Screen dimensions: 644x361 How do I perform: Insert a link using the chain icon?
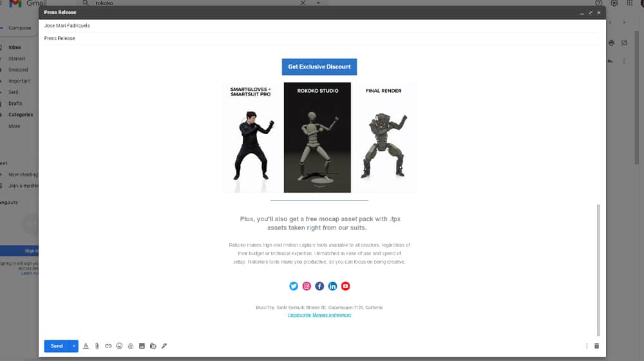pos(108,346)
